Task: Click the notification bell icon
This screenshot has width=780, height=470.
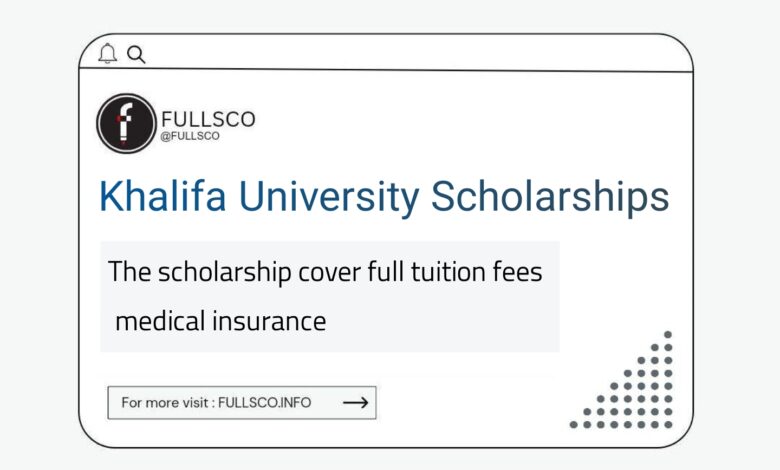Action: (107, 53)
